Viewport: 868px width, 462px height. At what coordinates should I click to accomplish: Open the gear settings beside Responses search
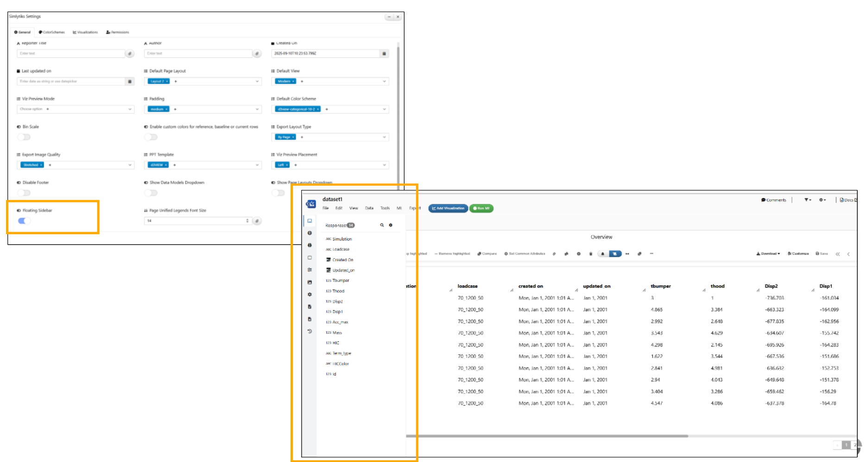[391, 225]
